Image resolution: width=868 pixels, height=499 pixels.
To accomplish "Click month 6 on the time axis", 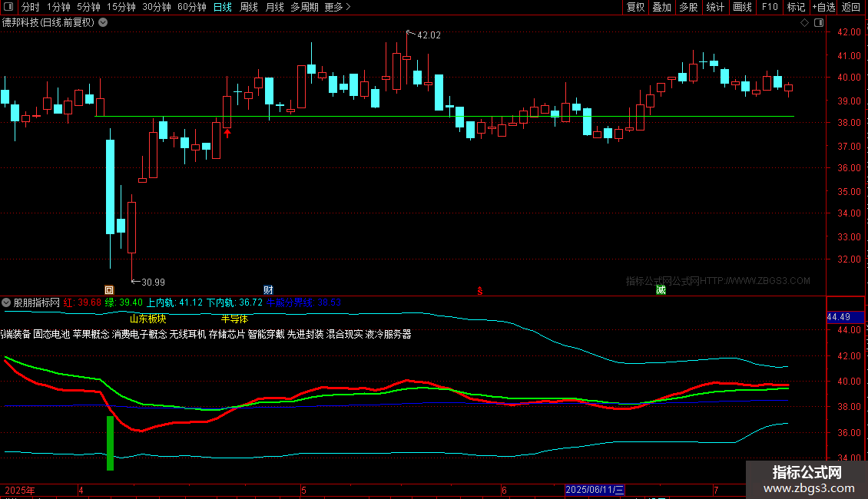I will [x=504, y=491].
